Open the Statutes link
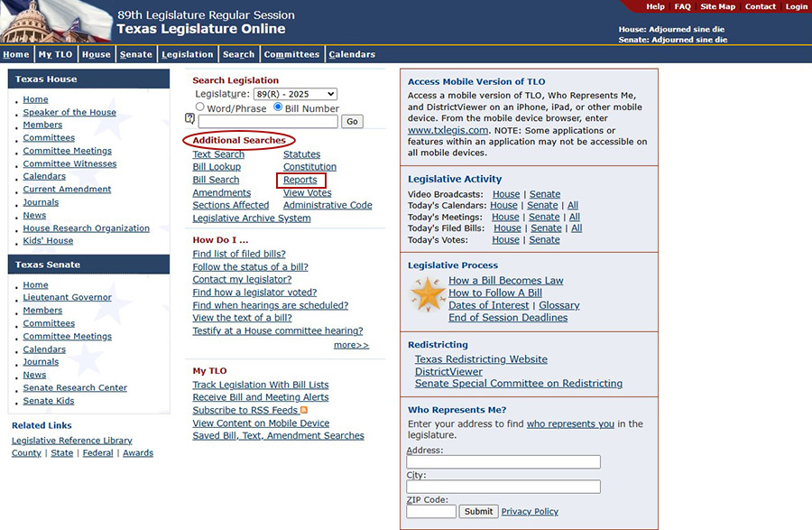Viewport: 812px width, 530px height. coord(302,154)
